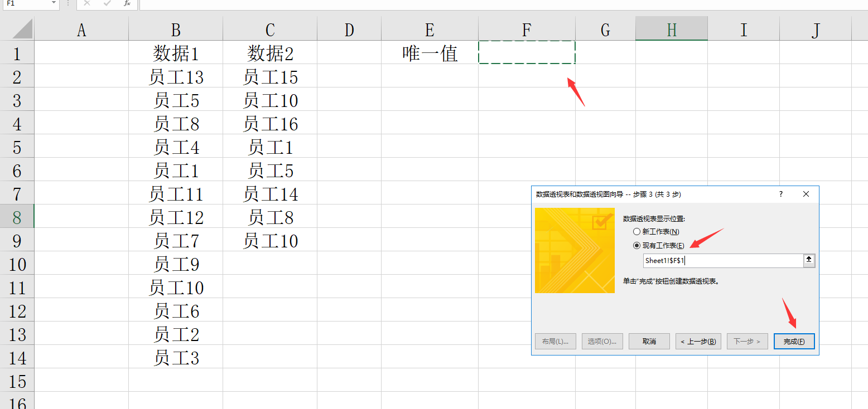Click cell containing 员工15

pyautogui.click(x=270, y=77)
